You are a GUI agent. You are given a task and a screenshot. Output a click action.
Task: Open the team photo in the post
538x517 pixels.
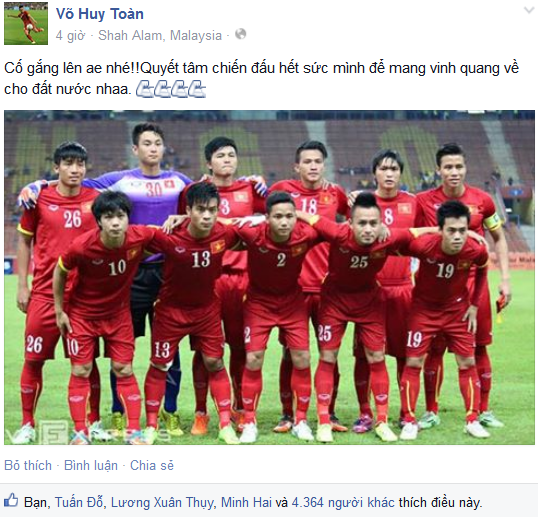click(x=269, y=277)
